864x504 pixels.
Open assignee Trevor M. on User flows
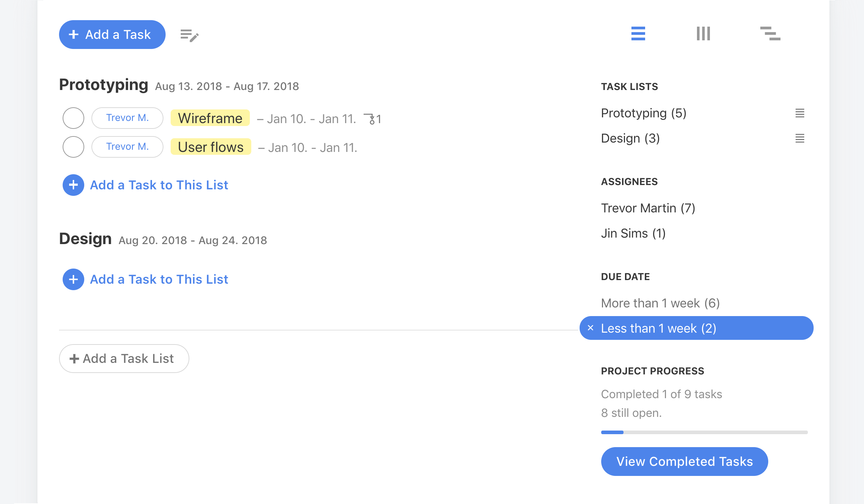(x=127, y=147)
